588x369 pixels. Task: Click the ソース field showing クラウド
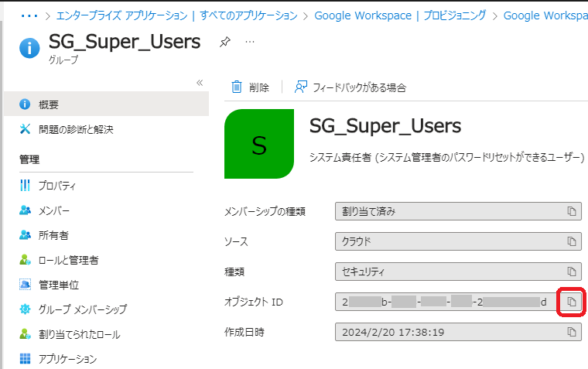tap(458, 241)
